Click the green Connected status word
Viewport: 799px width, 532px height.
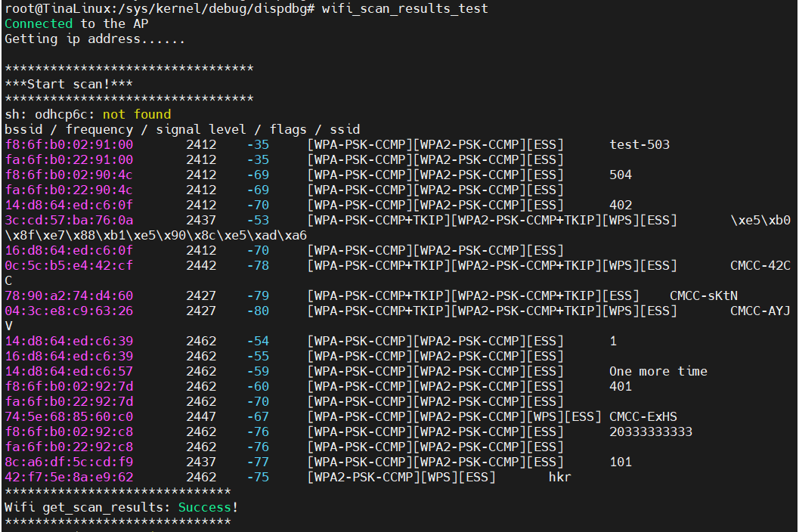[x=39, y=23]
